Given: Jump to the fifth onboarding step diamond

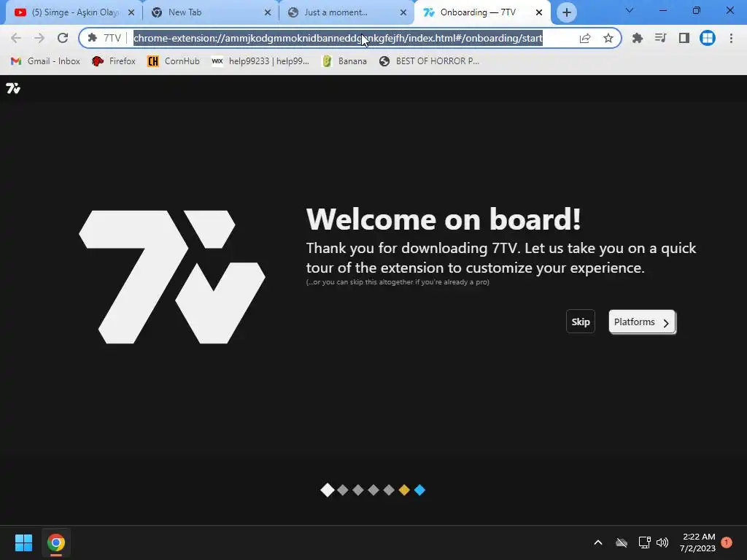Looking at the screenshot, I should [389, 490].
